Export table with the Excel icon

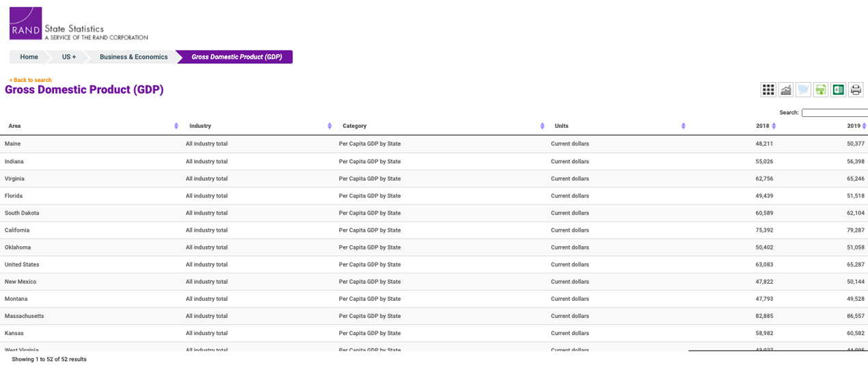pos(838,90)
